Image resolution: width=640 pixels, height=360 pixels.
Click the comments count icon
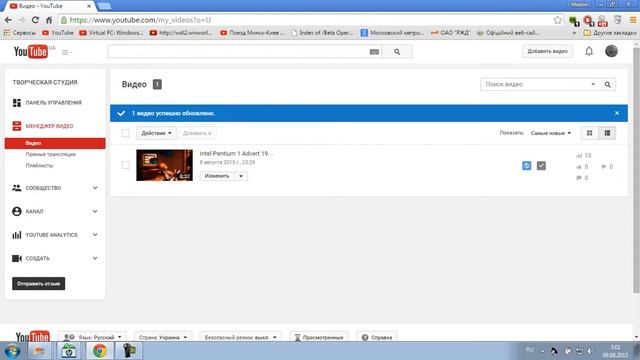[579, 178]
